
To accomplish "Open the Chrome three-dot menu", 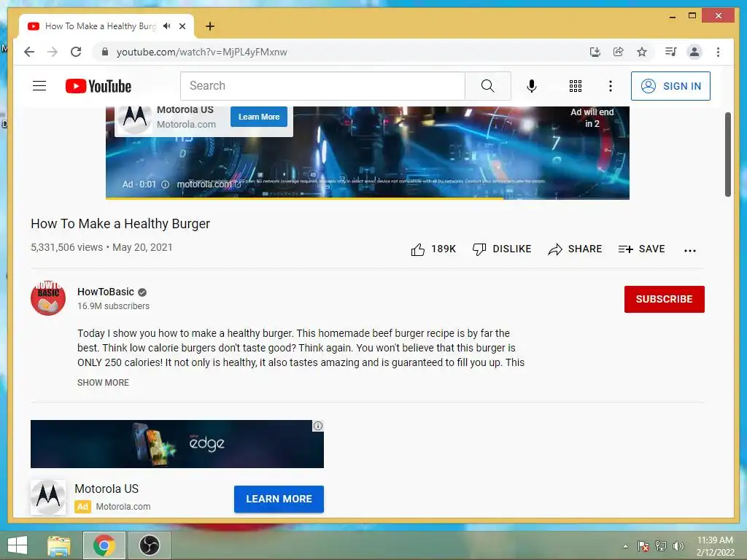I will tap(718, 52).
